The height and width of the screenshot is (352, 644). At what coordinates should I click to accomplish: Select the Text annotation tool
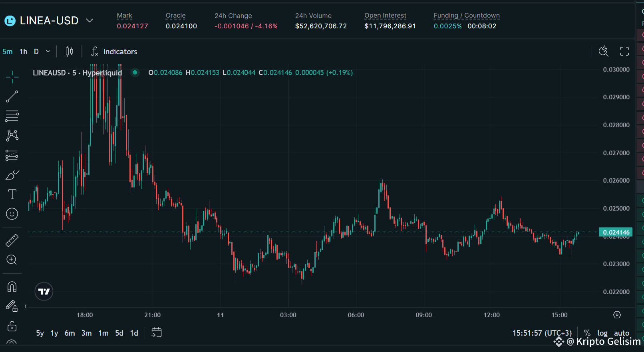pos(12,194)
